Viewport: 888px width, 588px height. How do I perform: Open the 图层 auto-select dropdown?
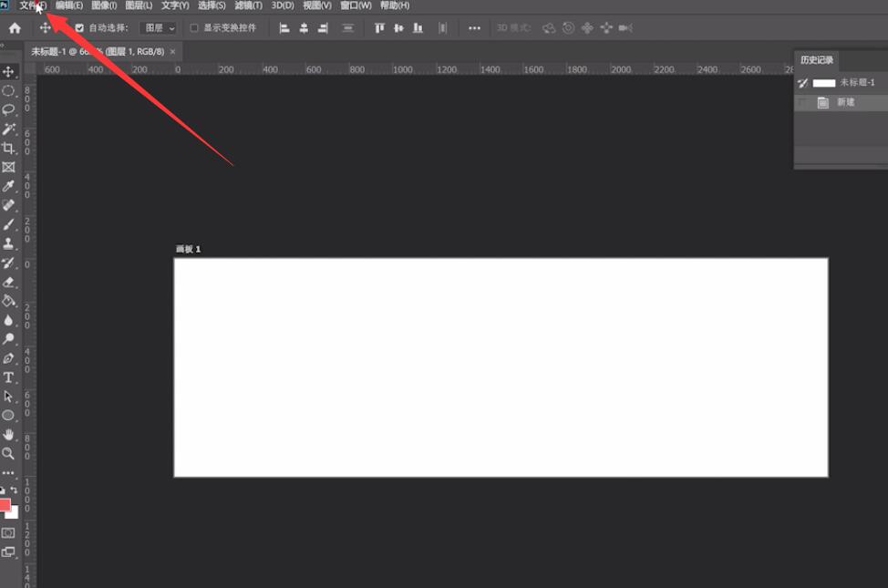point(160,27)
